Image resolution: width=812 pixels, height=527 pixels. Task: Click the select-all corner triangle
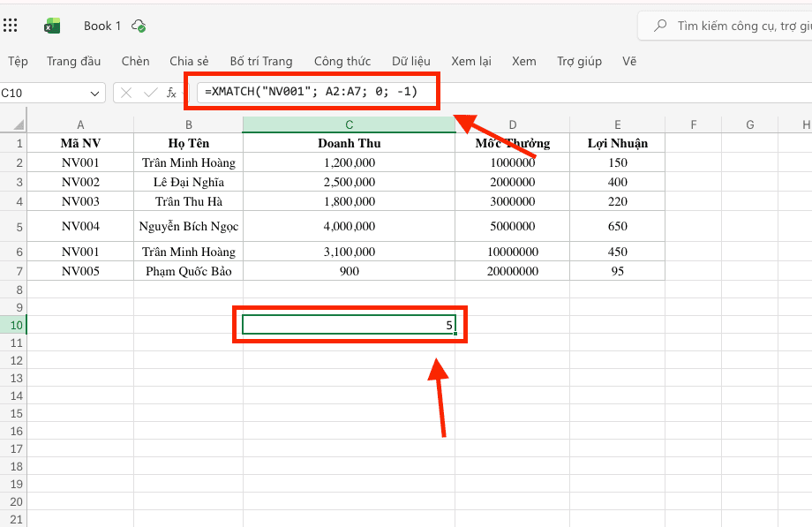click(x=19, y=124)
